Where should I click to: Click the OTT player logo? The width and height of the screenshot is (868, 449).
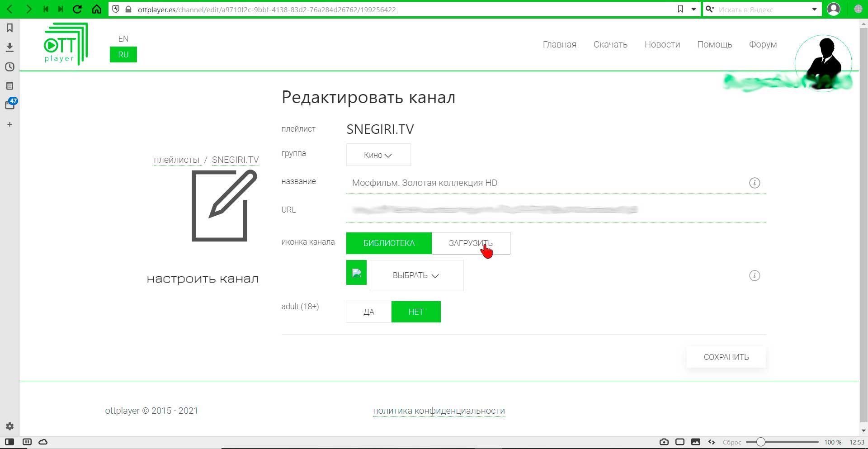point(66,44)
